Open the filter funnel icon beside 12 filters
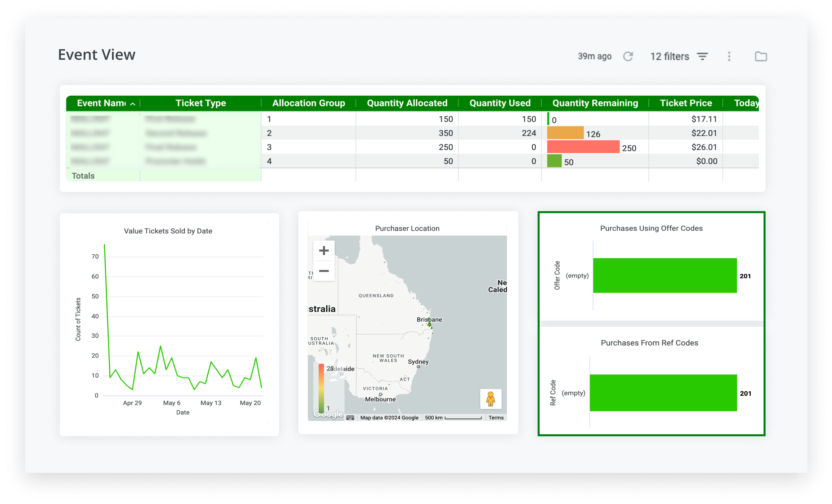This screenshot has height=504, width=832. pos(702,56)
